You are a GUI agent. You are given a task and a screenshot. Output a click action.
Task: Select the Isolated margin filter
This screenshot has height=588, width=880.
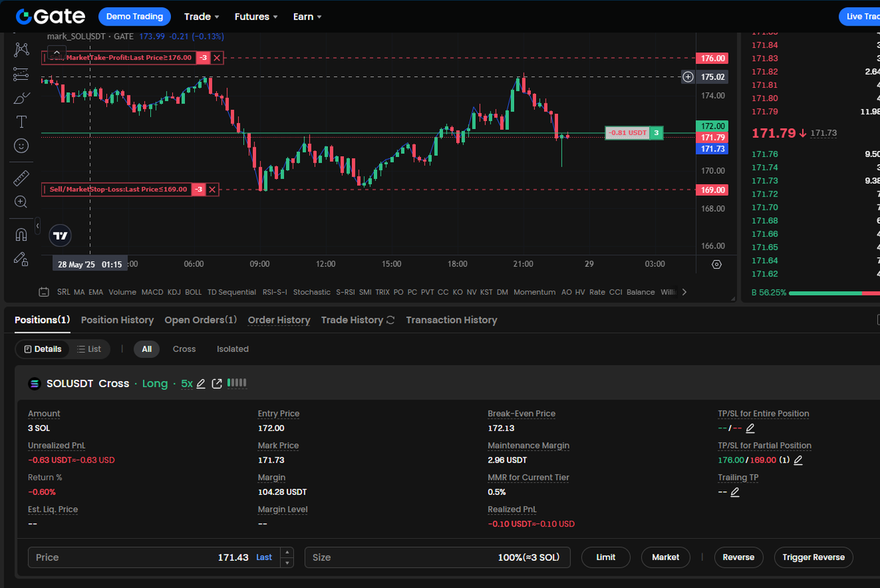232,349
